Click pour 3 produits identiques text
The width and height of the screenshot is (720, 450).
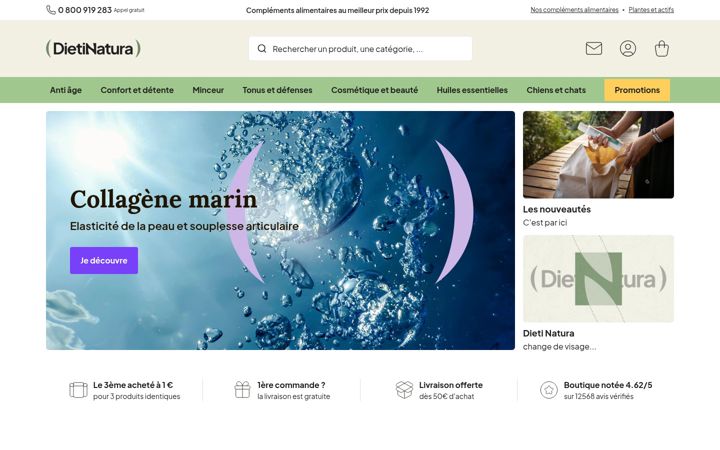tap(136, 396)
